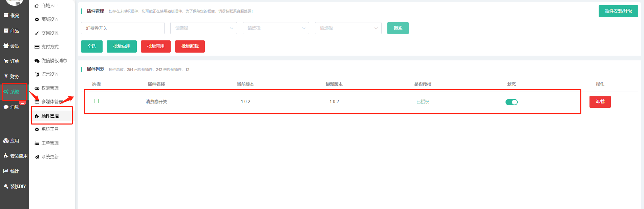Click the 统计 bar chart icon
The width and height of the screenshot is (644, 209).
coord(6,171)
